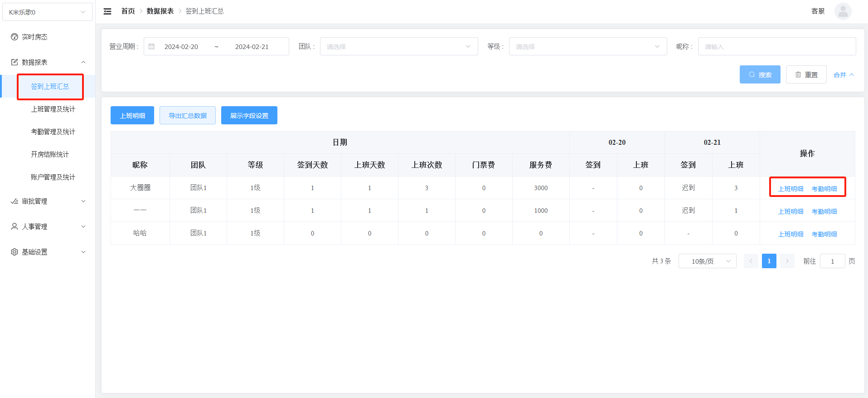Open the K米乐歌0 store selector dropdown

pos(48,12)
